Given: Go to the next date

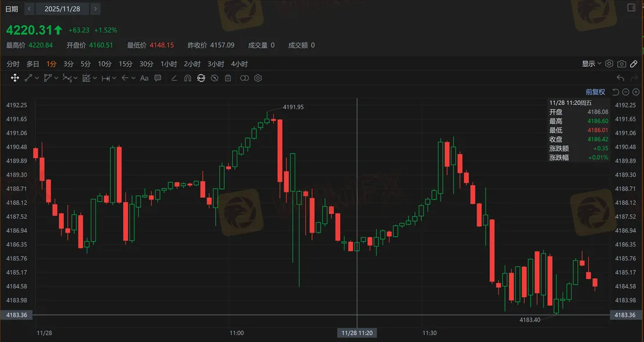Looking at the screenshot, I should point(95,9).
